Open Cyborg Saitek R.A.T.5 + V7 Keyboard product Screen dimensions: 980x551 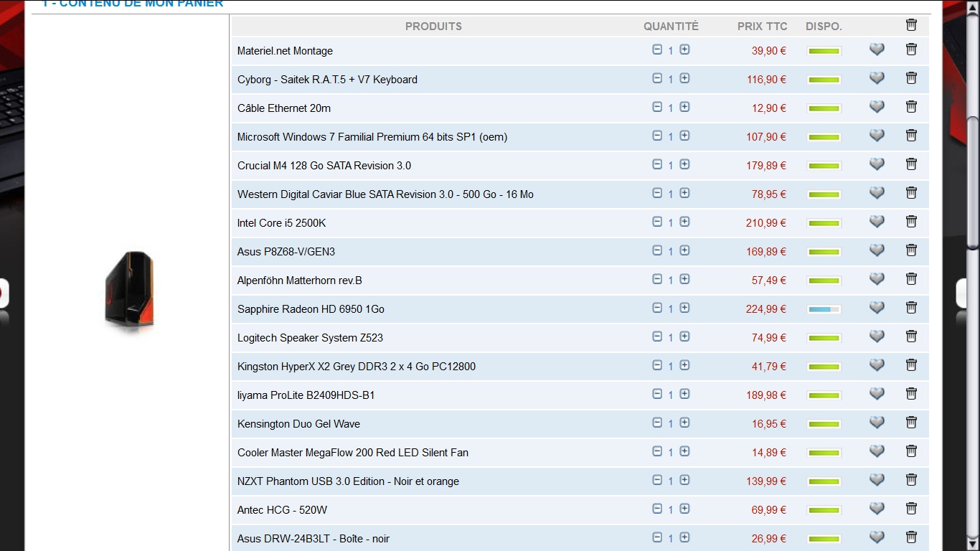[x=327, y=80]
